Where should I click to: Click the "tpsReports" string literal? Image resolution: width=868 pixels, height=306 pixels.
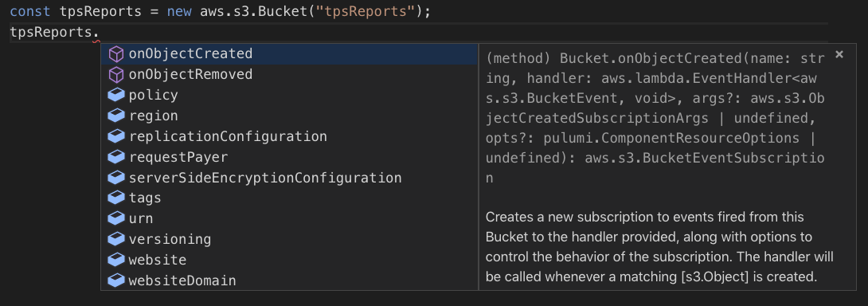point(365,12)
